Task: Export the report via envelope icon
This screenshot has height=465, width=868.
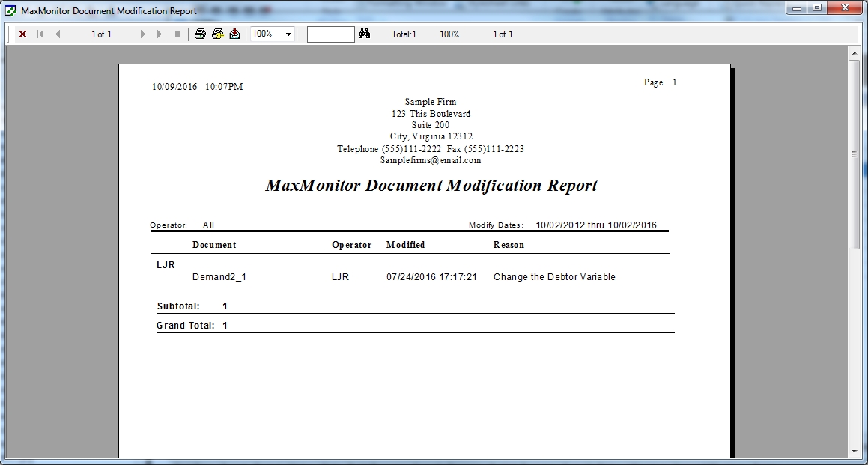Action: point(234,34)
